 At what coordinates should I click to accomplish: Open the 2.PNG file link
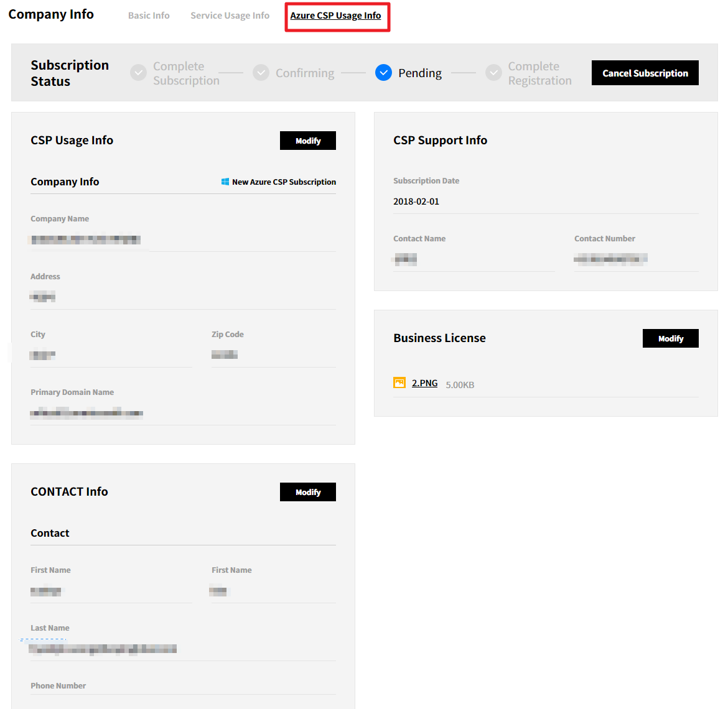click(x=424, y=383)
